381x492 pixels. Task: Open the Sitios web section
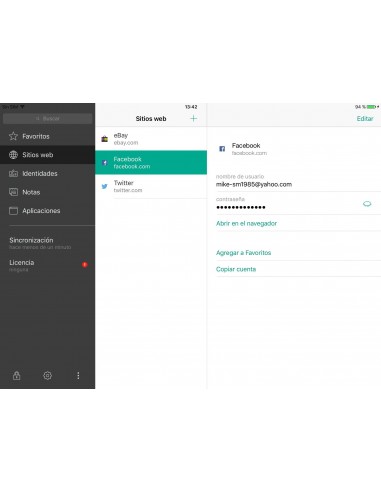pyautogui.click(x=47, y=155)
